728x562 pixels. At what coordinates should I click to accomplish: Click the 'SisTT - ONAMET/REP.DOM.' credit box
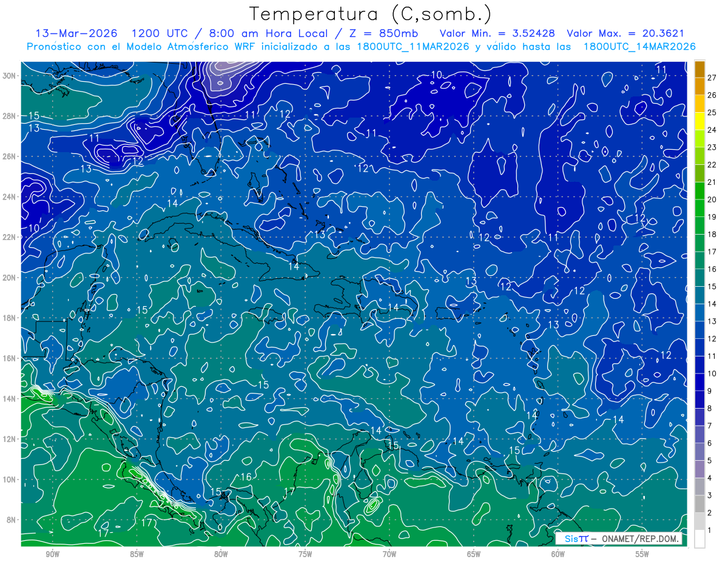(618, 538)
